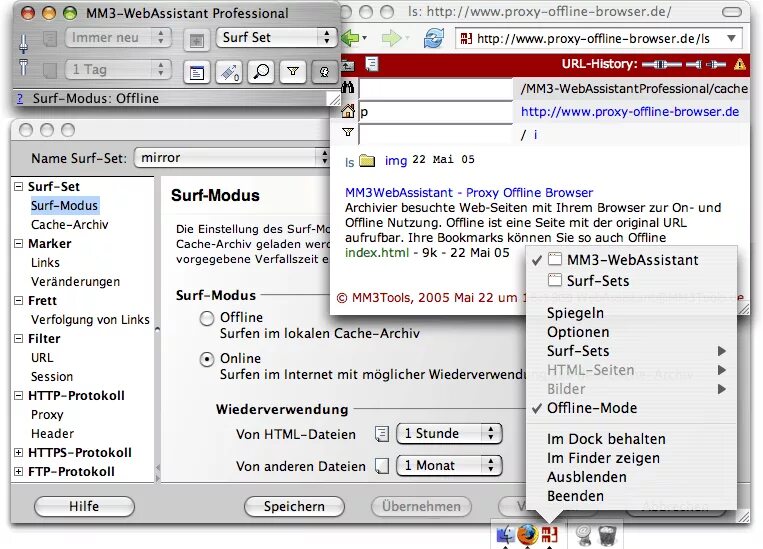Click the Speichern button
The image size is (763, 549).
pyautogui.click(x=294, y=506)
